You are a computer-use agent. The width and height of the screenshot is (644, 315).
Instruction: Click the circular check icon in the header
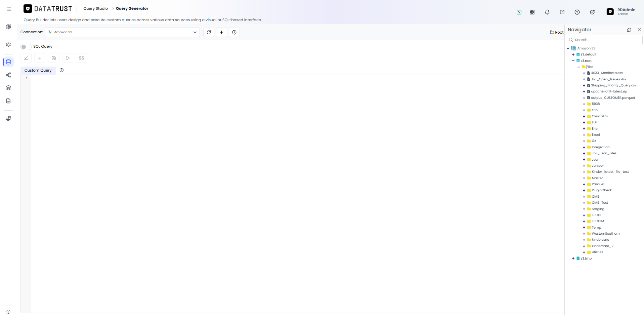coord(592,12)
